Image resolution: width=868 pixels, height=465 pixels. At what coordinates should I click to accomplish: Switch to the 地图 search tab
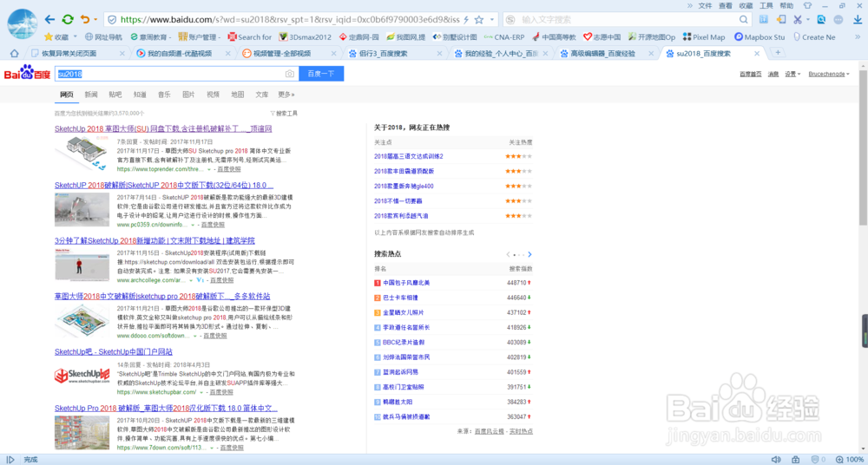coord(238,95)
